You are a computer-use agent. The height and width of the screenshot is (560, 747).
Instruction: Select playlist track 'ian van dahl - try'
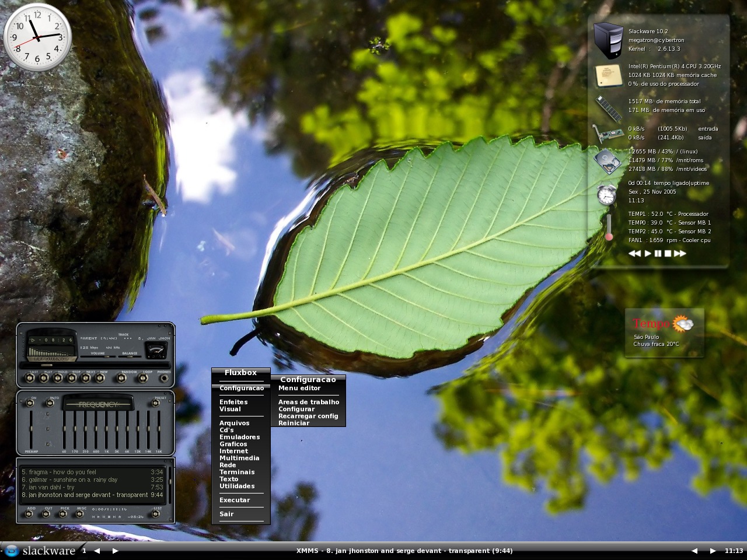[x=92, y=487]
